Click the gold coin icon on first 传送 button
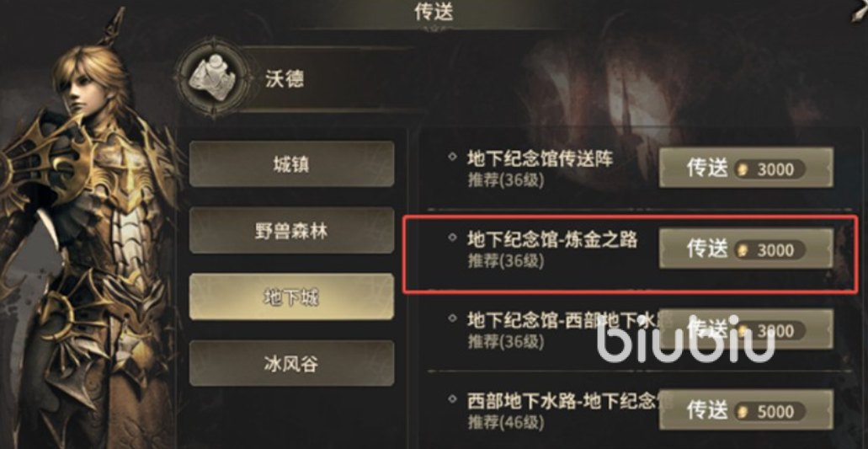Viewport: 868px width, 449px height. pos(743,169)
